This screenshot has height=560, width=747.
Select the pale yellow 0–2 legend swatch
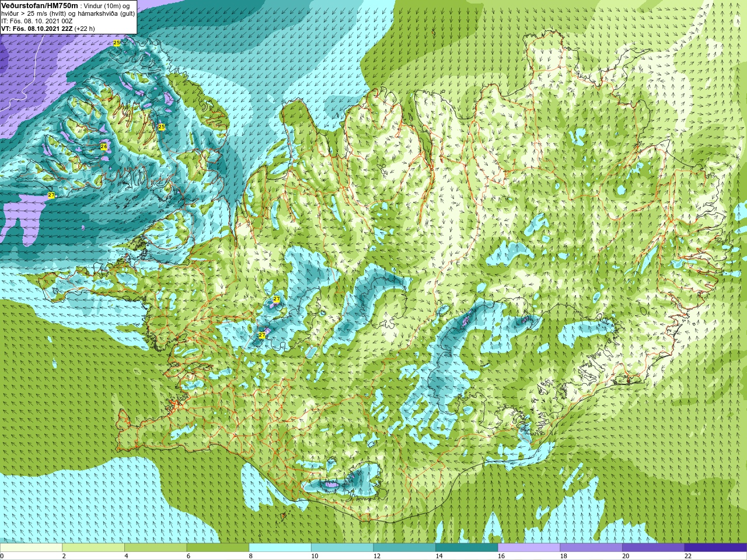coord(31,548)
